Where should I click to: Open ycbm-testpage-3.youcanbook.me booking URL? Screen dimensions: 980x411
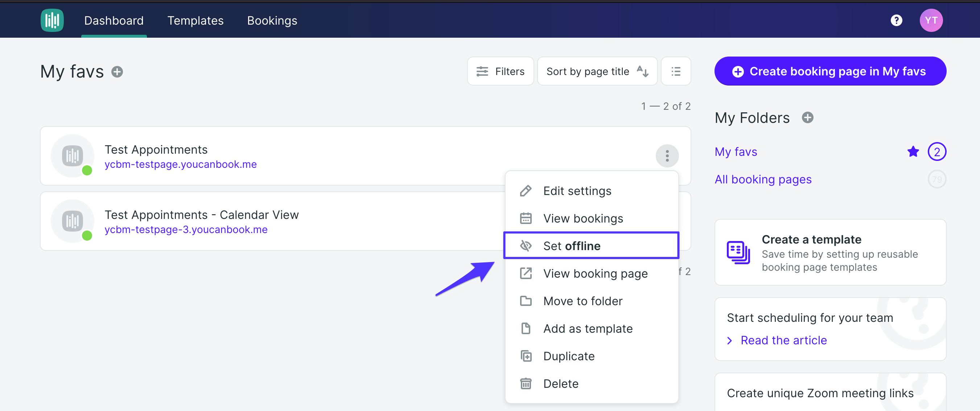coord(185,229)
